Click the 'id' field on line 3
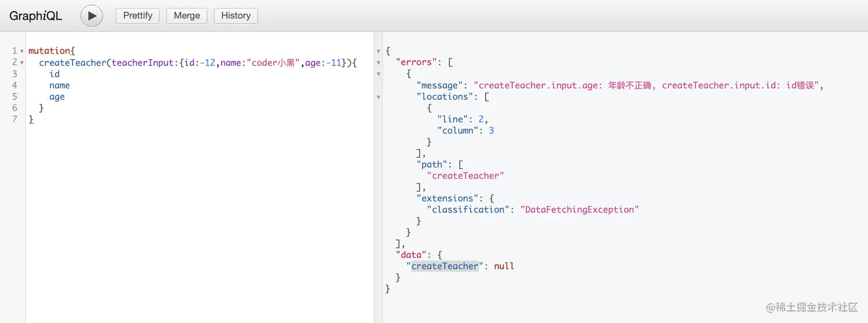 [x=55, y=74]
